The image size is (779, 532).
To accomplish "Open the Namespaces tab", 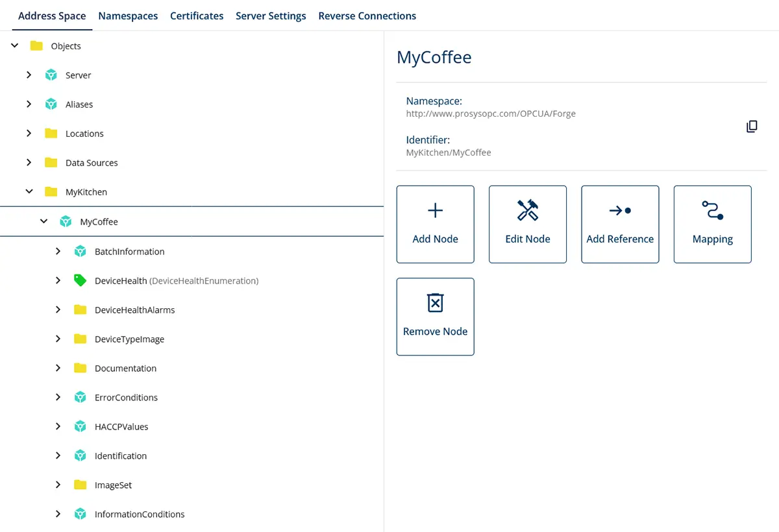I will 128,16.
